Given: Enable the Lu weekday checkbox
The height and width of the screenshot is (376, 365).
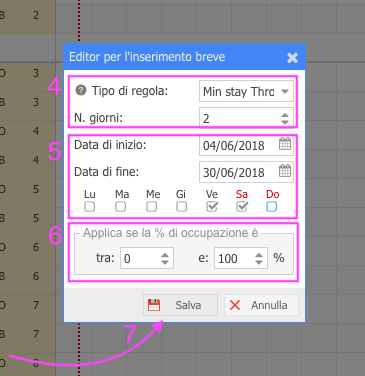Looking at the screenshot, I should click(89, 207).
